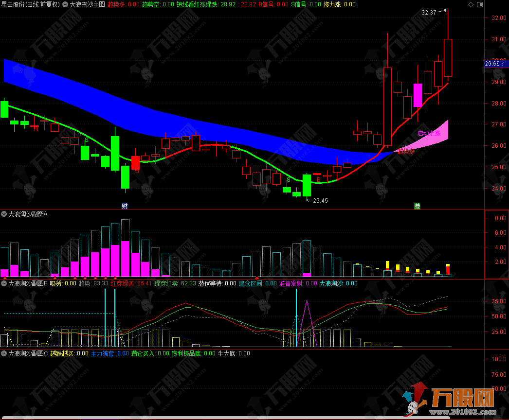
Task: Click the 短线看红涨绿跌: 28.92 readout
Action: point(206,4)
